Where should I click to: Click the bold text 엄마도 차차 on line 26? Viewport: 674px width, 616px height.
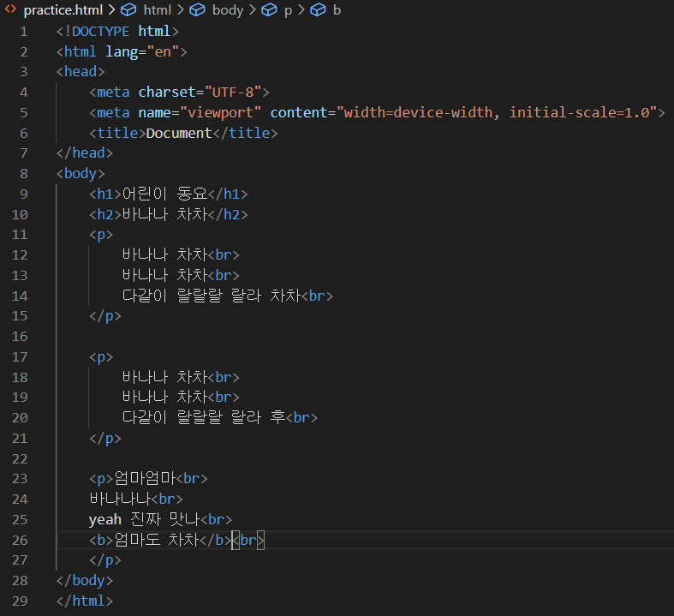(157, 540)
